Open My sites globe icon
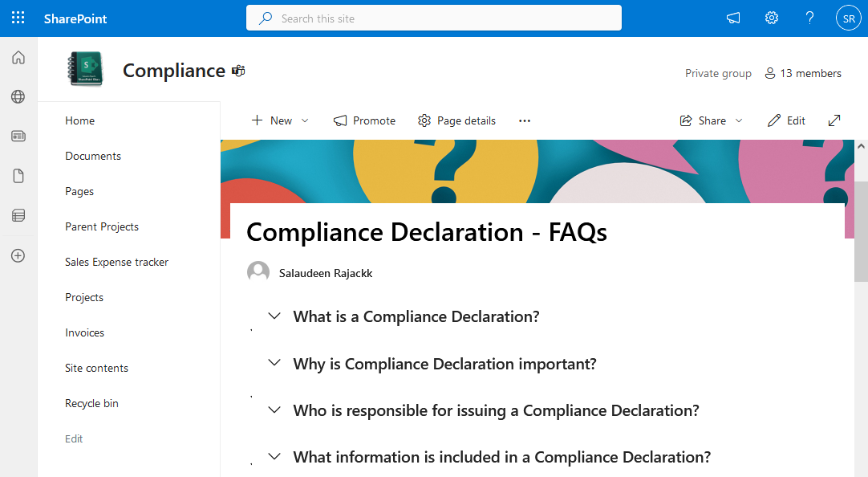 pyautogui.click(x=18, y=97)
